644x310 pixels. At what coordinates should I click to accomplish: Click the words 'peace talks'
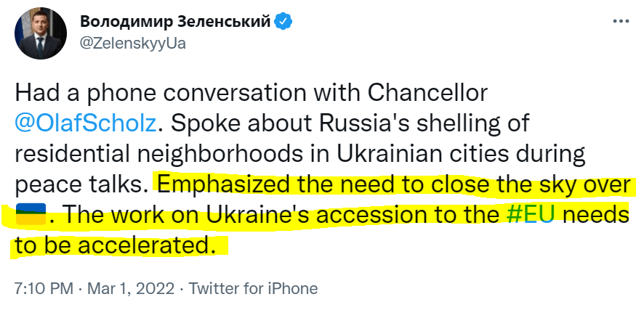click(x=81, y=184)
